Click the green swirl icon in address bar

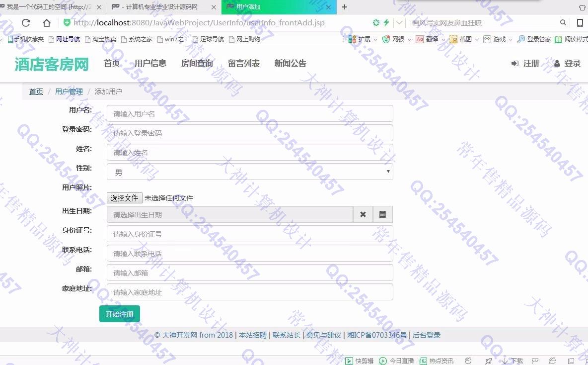[376, 22]
